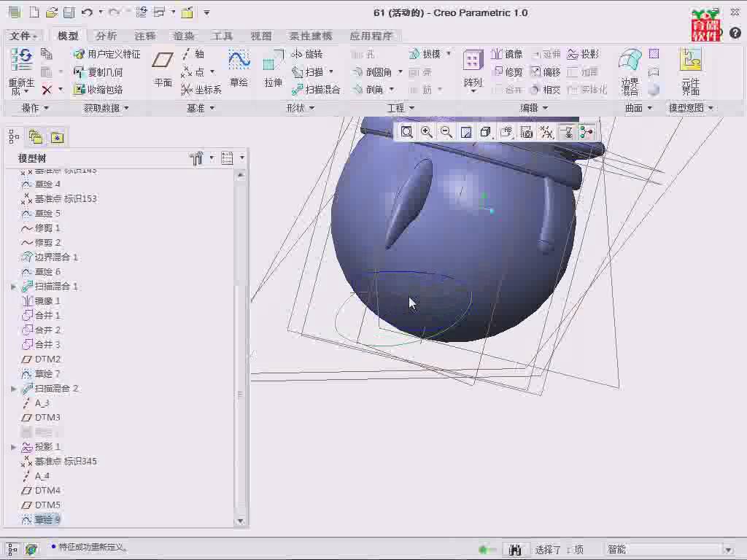Click the Intersect (相交) tool
This screenshot has height=560, width=747.
(x=546, y=90)
